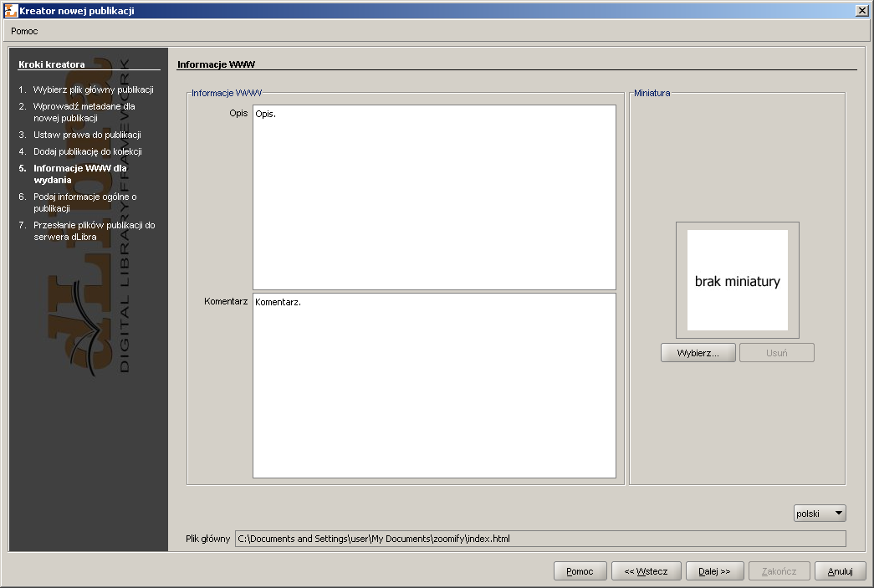Select step 7 Przesłanie plików publikacji do serwera
Viewport: 874px width, 588px height.
(x=87, y=231)
